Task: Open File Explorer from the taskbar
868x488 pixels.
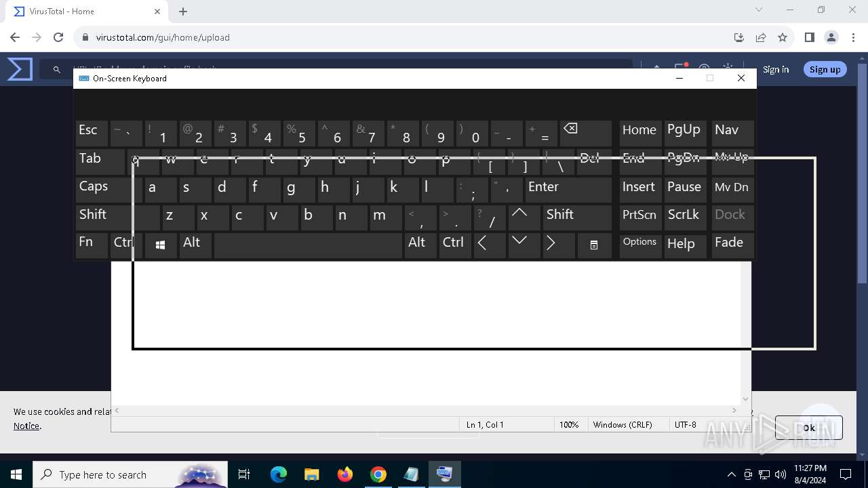Action: pyautogui.click(x=311, y=474)
